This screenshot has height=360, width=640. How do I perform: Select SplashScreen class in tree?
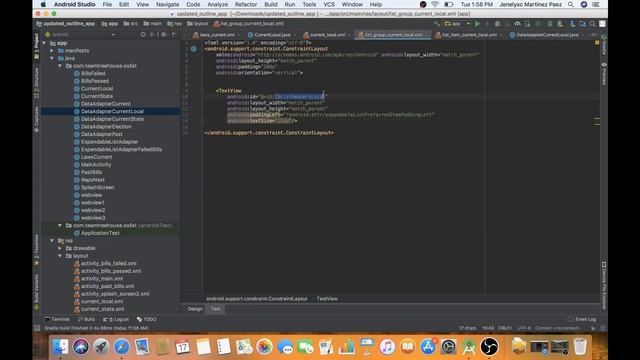(98, 187)
